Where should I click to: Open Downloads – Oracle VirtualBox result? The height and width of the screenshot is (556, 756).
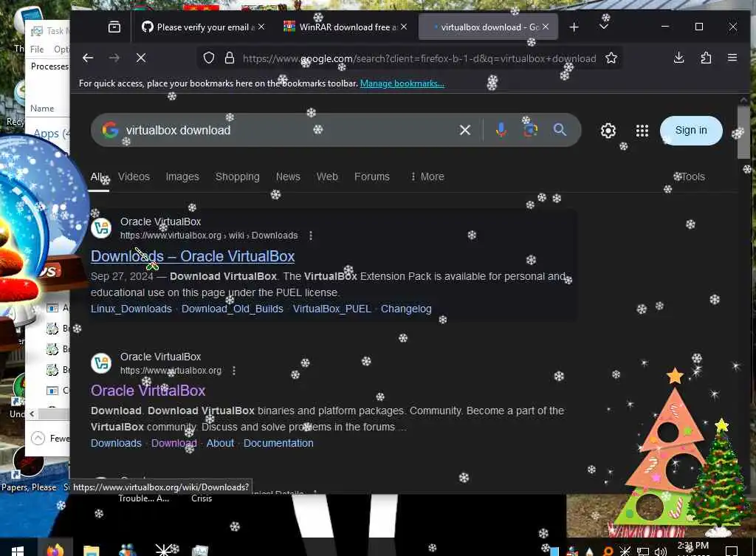pos(193,256)
